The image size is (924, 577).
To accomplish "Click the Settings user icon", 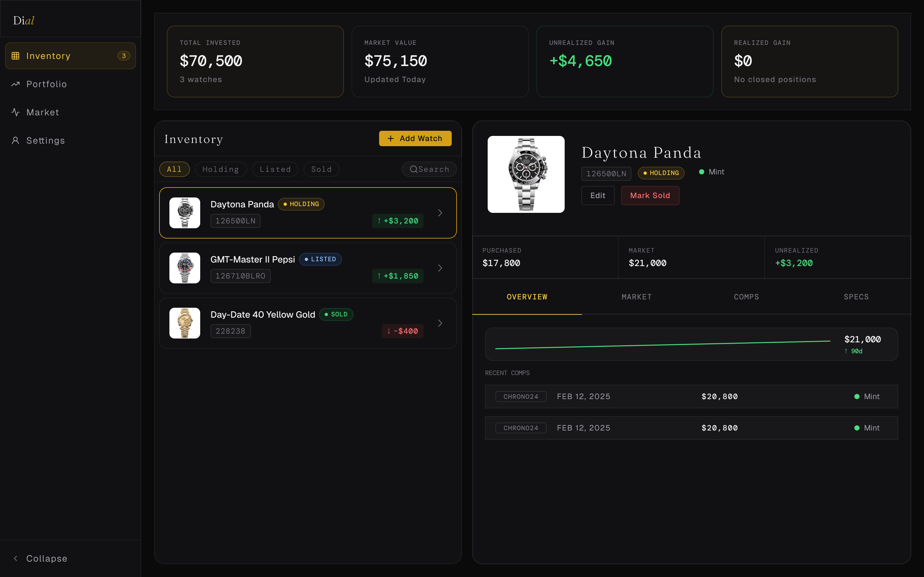I will 15,140.
